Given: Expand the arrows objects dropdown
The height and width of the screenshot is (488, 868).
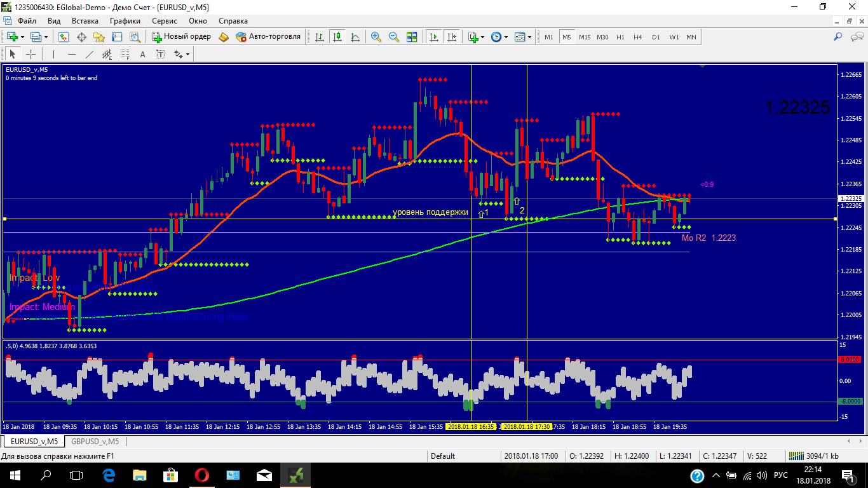Looking at the screenshot, I should pos(188,54).
